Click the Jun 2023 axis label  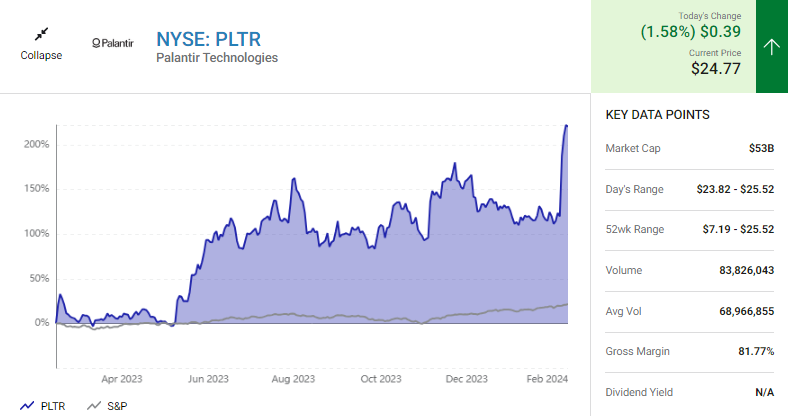[x=208, y=379]
